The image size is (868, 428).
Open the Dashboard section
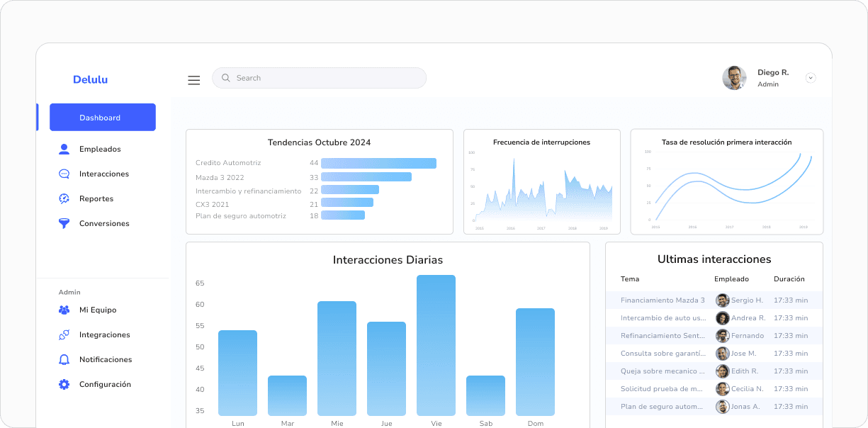pyautogui.click(x=103, y=118)
